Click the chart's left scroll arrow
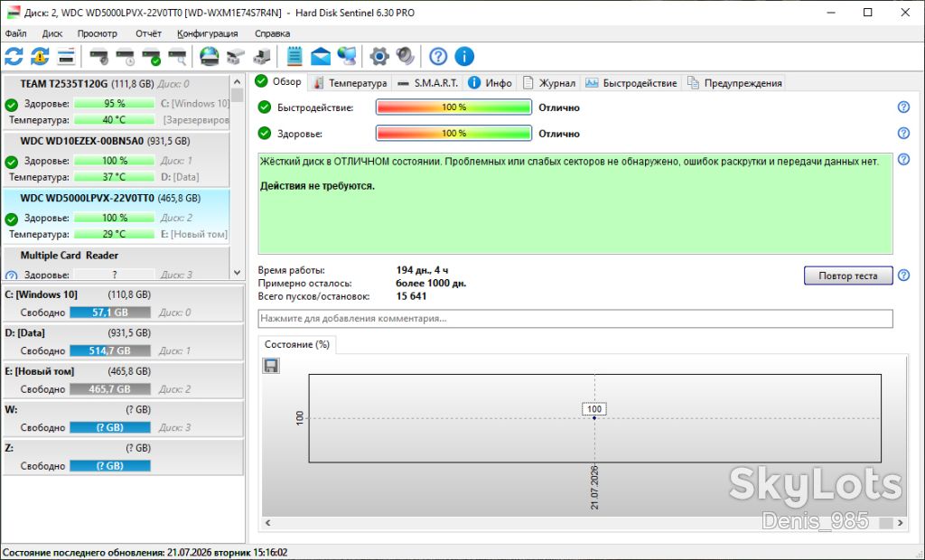The height and width of the screenshot is (560, 925). tap(267, 523)
